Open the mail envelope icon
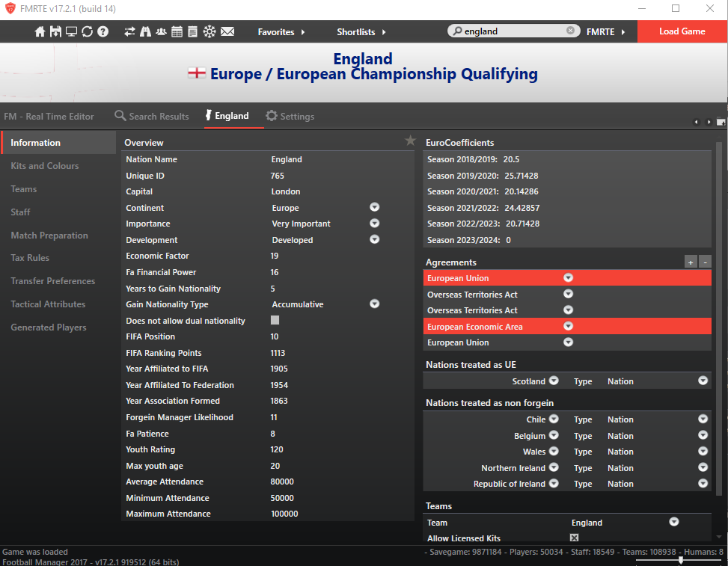 227,31
